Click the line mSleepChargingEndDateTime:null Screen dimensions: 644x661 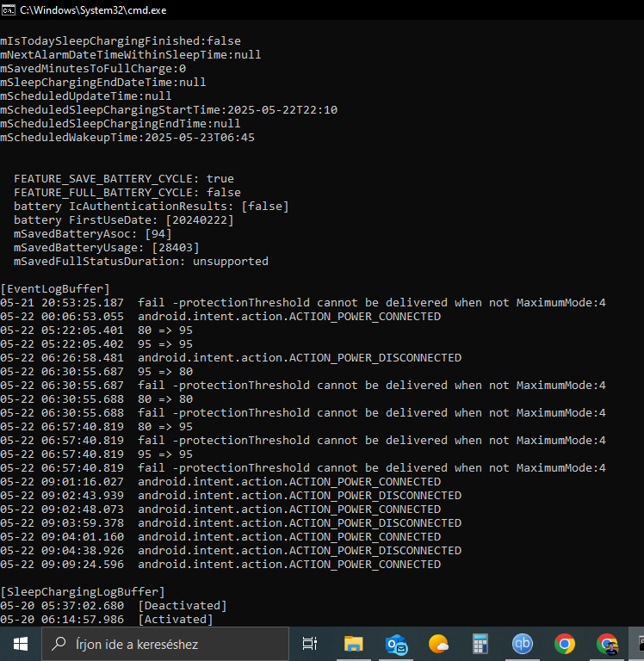pos(103,83)
